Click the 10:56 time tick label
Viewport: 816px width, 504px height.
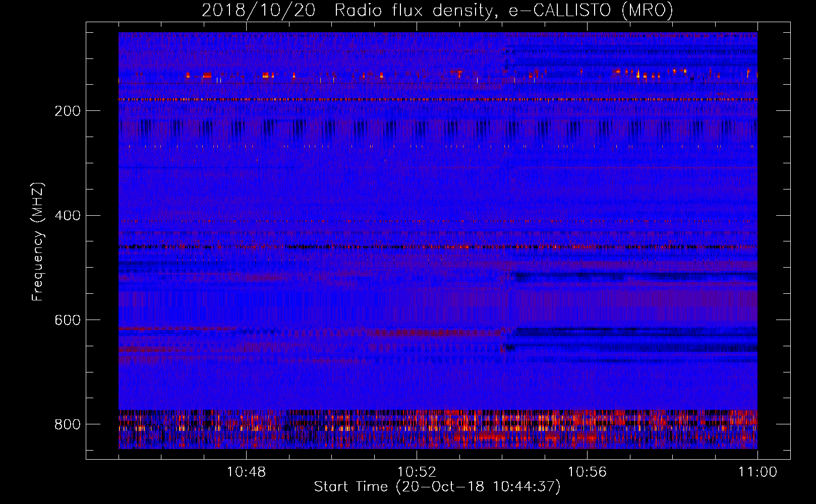click(587, 472)
